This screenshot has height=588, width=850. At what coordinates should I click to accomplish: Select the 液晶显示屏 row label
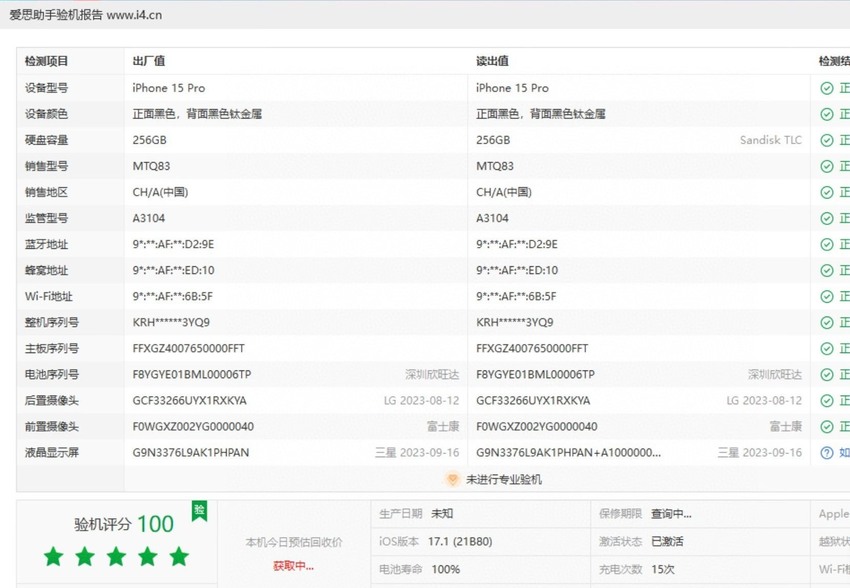coord(51,452)
